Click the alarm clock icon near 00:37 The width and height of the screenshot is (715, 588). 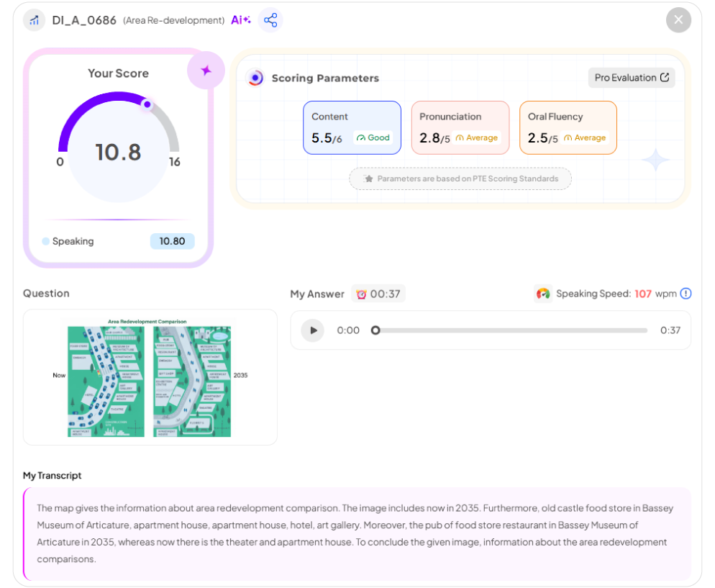tap(361, 294)
